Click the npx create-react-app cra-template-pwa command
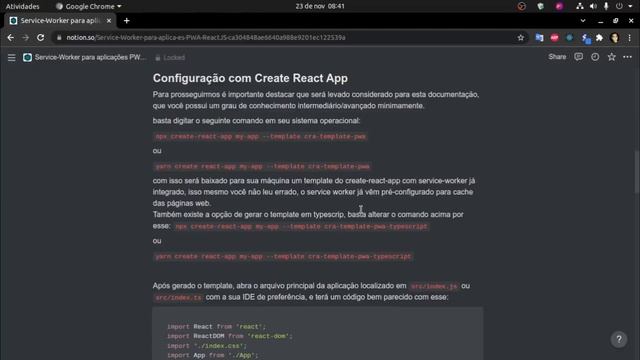Screen dimensions: 640x360 tap(260, 136)
